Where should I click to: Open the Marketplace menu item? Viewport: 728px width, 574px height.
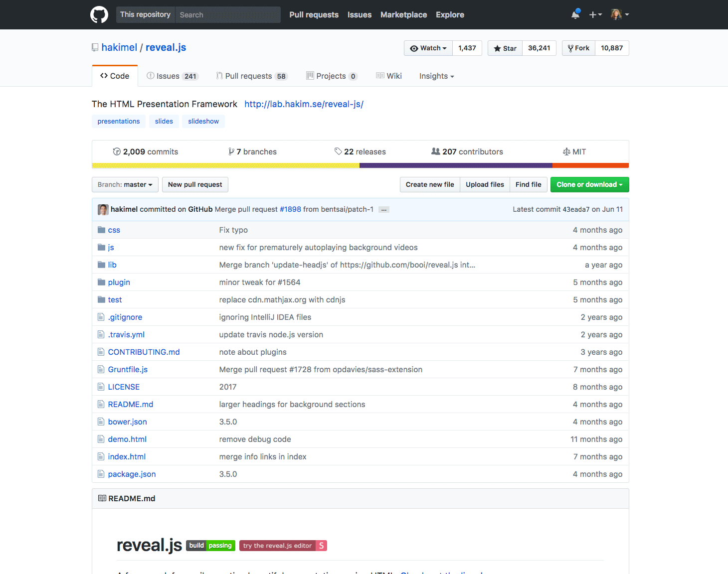[x=403, y=14]
